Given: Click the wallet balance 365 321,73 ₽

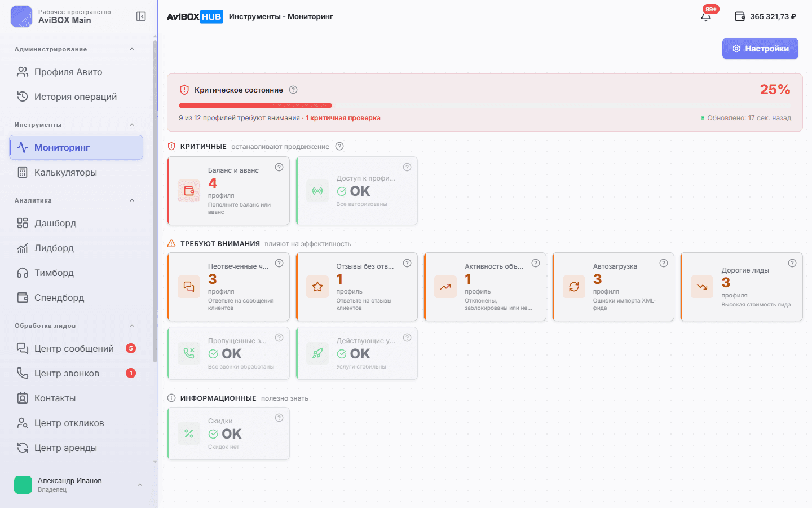Looking at the screenshot, I should pyautogui.click(x=766, y=16).
